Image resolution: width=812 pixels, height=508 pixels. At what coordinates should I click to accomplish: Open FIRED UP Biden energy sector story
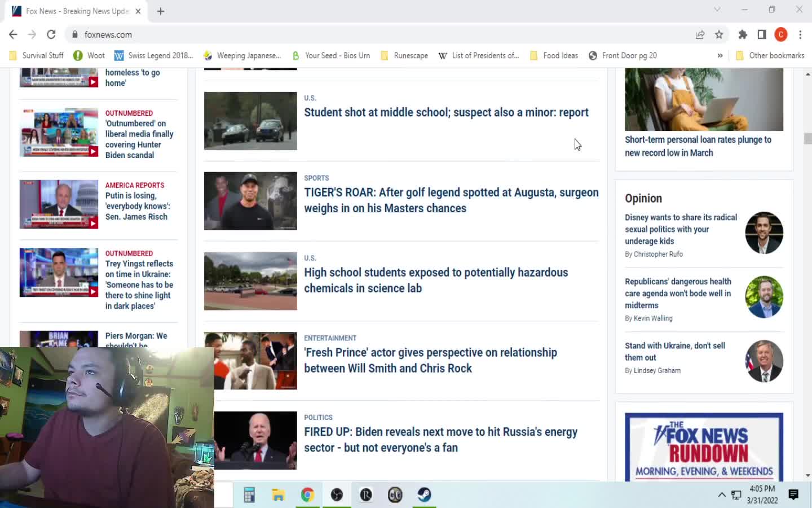click(x=440, y=440)
